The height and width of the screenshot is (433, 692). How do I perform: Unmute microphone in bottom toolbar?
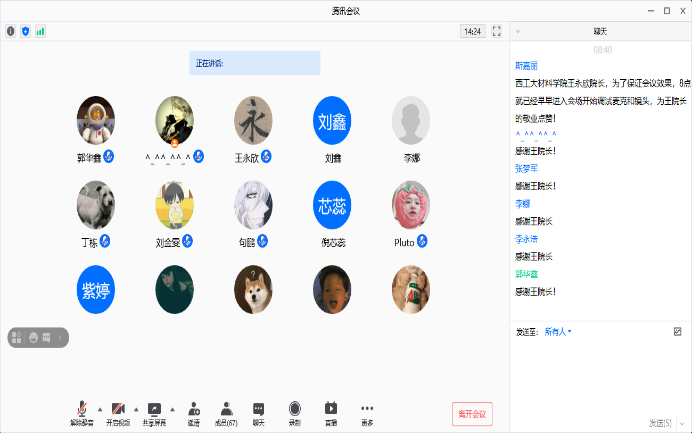click(x=82, y=411)
